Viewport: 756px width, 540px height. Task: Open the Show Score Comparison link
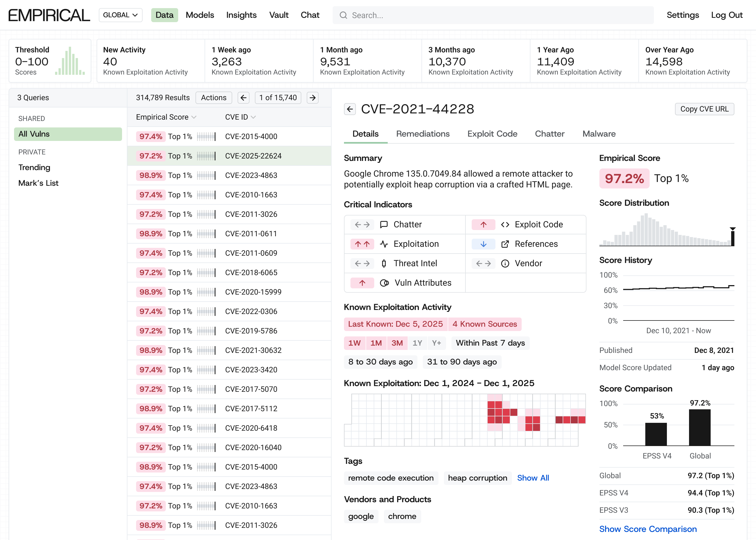point(648,529)
